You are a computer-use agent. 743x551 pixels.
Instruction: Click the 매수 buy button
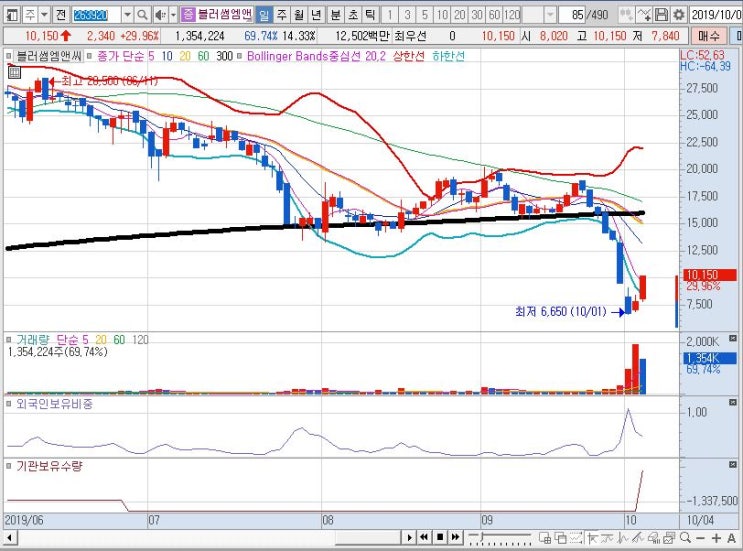(x=709, y=36)
